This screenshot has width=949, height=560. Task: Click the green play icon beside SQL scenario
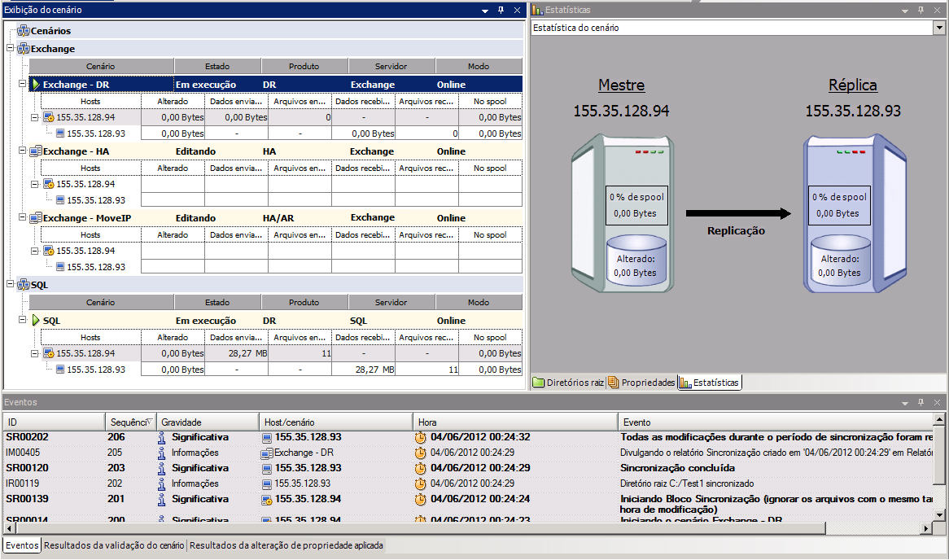36,321
